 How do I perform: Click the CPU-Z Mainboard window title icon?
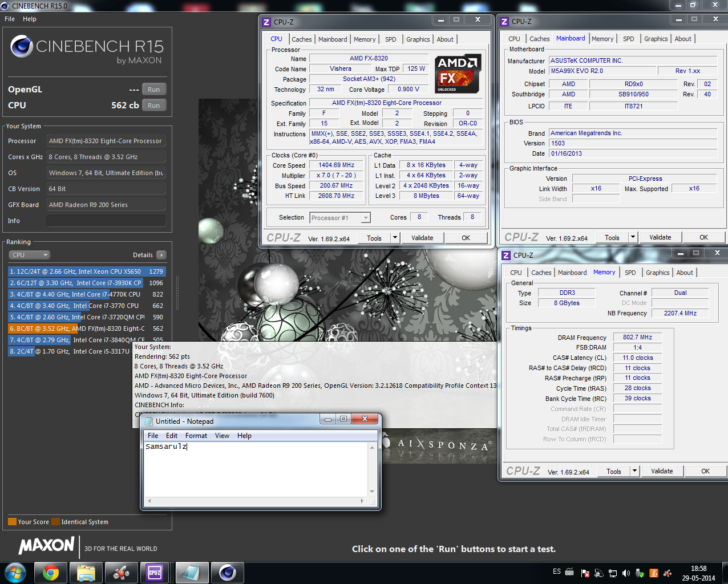pos(504,22)
